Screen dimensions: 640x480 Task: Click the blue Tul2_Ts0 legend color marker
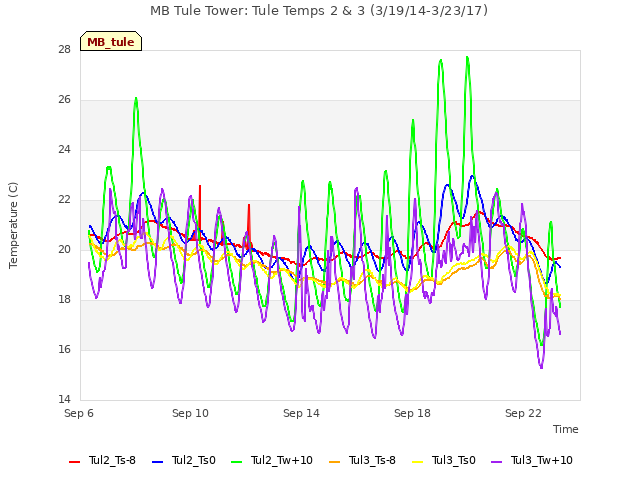point(157,462)
